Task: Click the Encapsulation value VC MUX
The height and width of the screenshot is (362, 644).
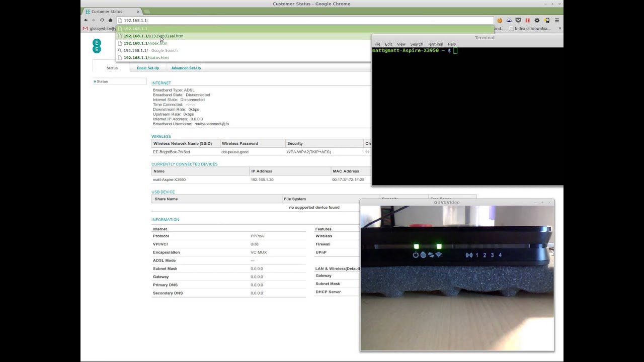Action: (260, 252)
